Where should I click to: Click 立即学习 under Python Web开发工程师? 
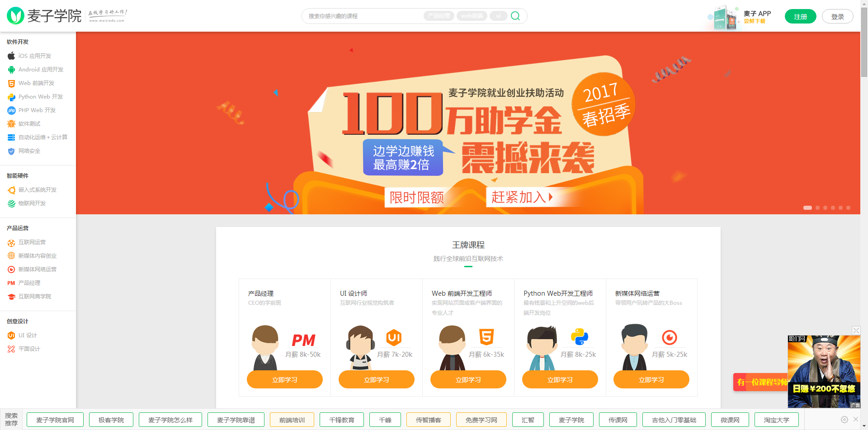tap(560, 379)
